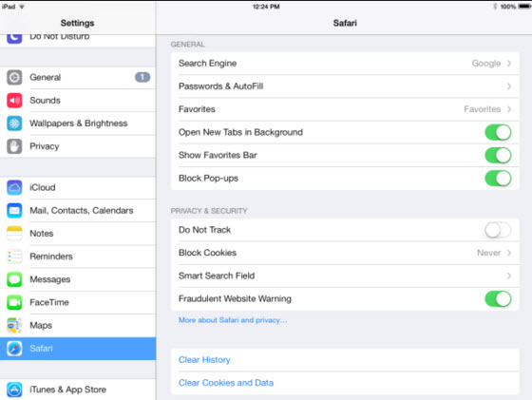532x400 pixels.
Task: Turn off Show Favorites Bar switch
Action: [x=498, y=156]
